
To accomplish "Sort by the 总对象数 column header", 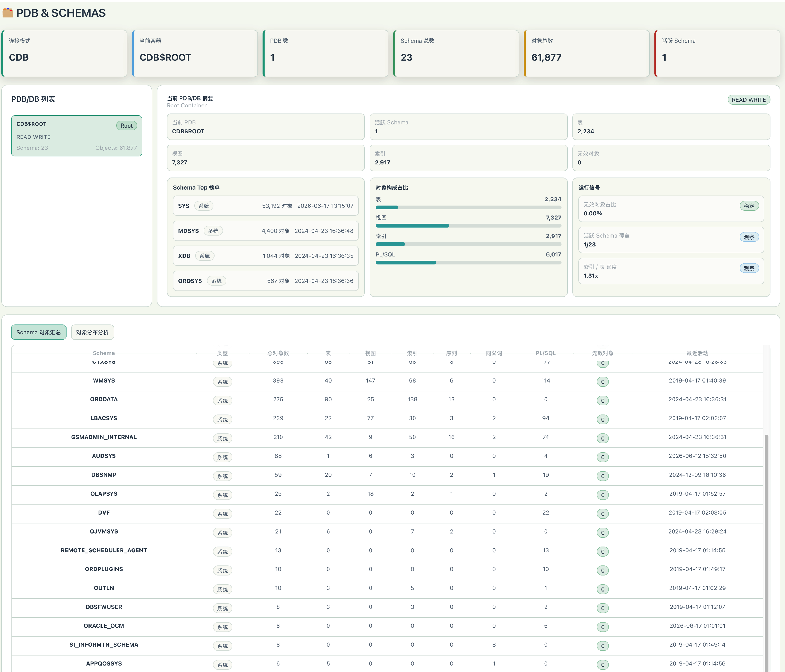I will tap(278, 353).
